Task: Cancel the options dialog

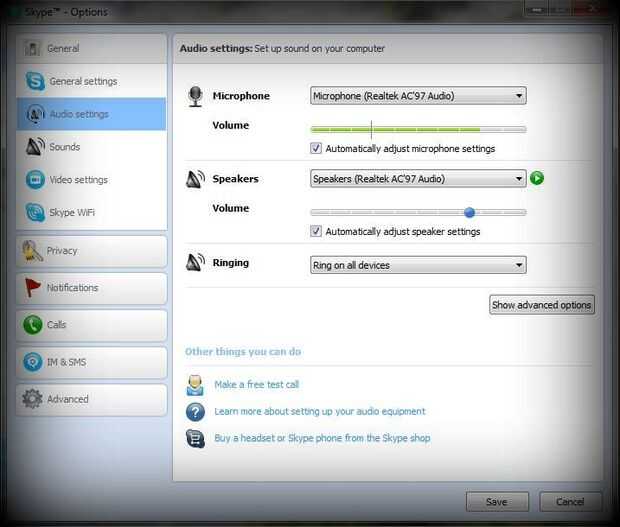Action: (570, 502)
